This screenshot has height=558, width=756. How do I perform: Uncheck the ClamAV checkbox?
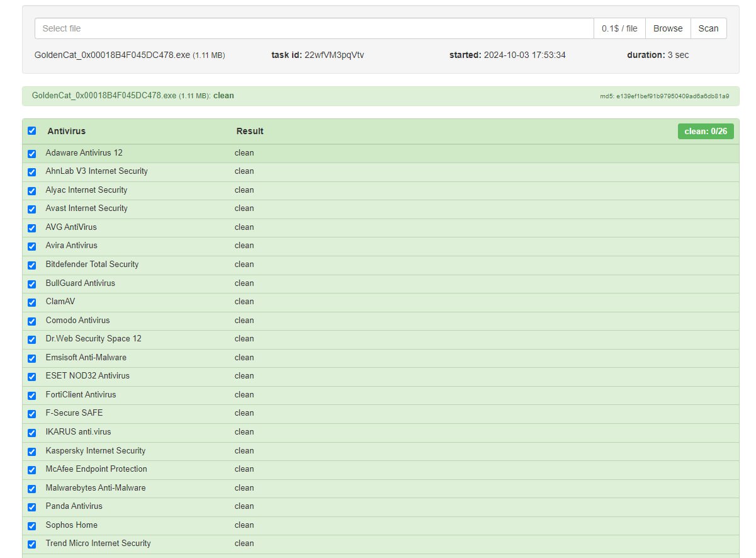point(32,302)
